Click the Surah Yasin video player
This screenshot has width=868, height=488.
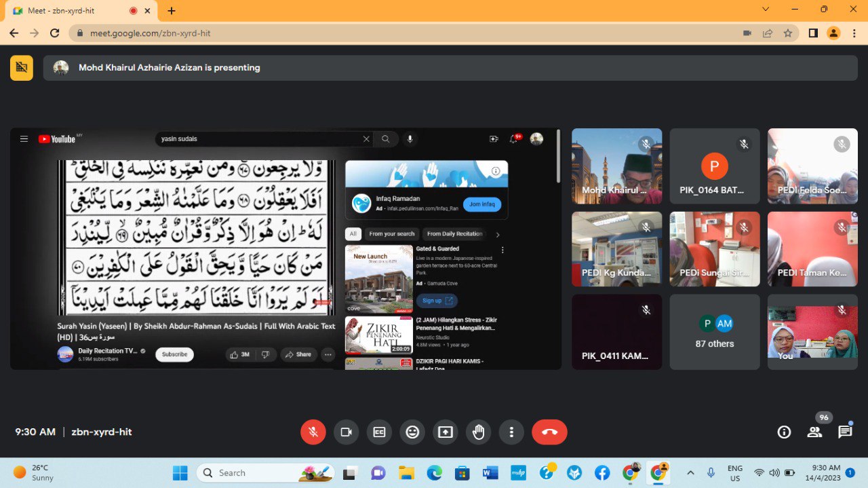[197, 238]
